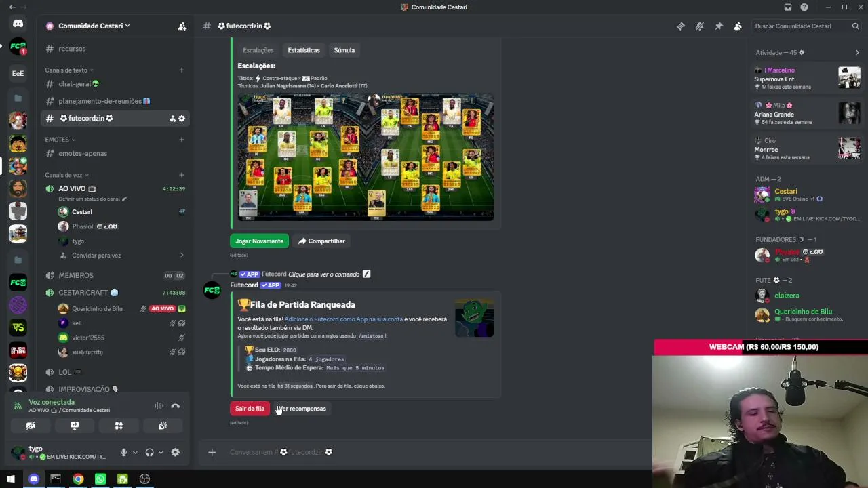
Task: Open the chat-geral channel
Action: pyautogui.click(x=115, y=84)
